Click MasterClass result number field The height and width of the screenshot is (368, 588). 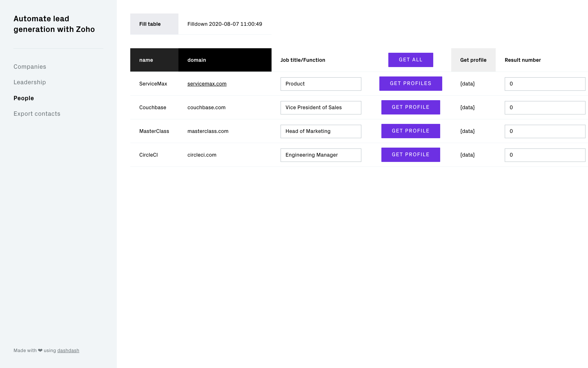(x=545, y=131)
